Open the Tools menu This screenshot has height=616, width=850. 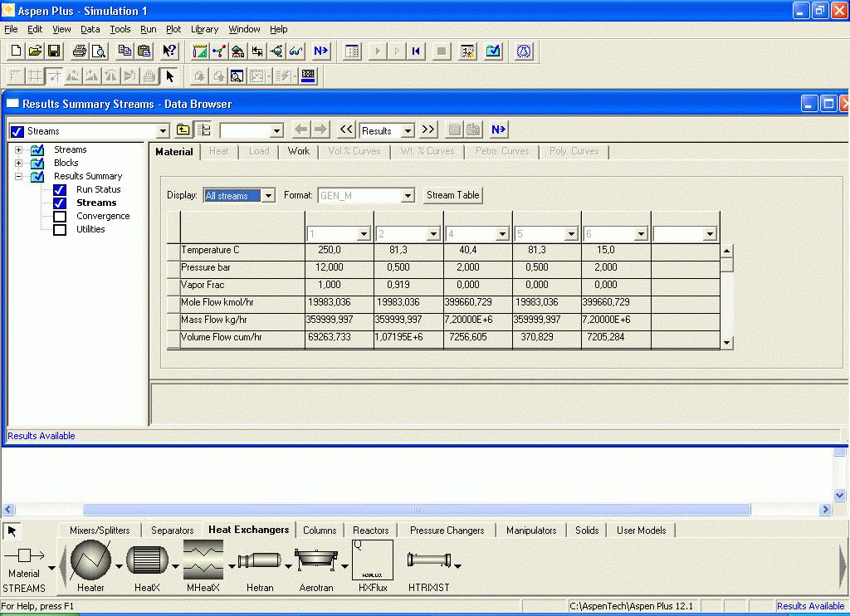(120, 29)
